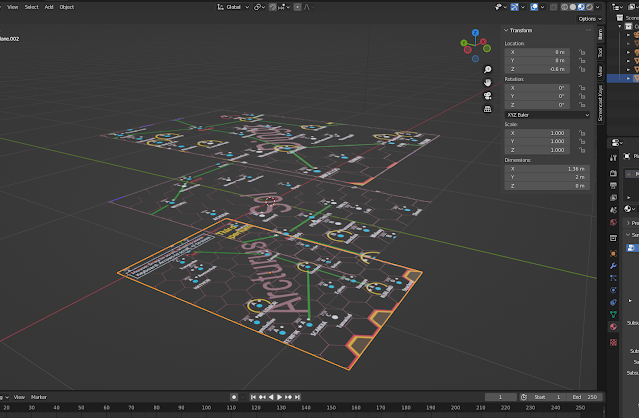The height and width of the screenshot is (418, 639).
Task: Open object type visibility dropdown
Action: click(x=500, y=7)
